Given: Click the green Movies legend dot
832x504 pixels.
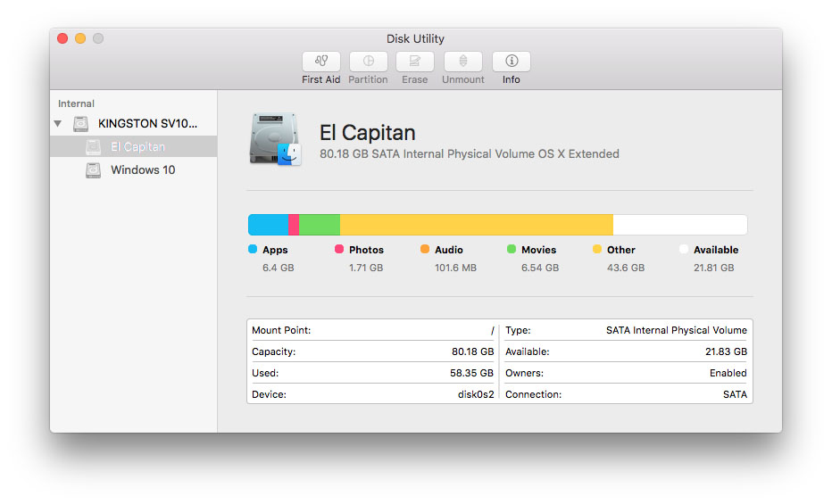Looking at the screenshot, I should (512, 249).
